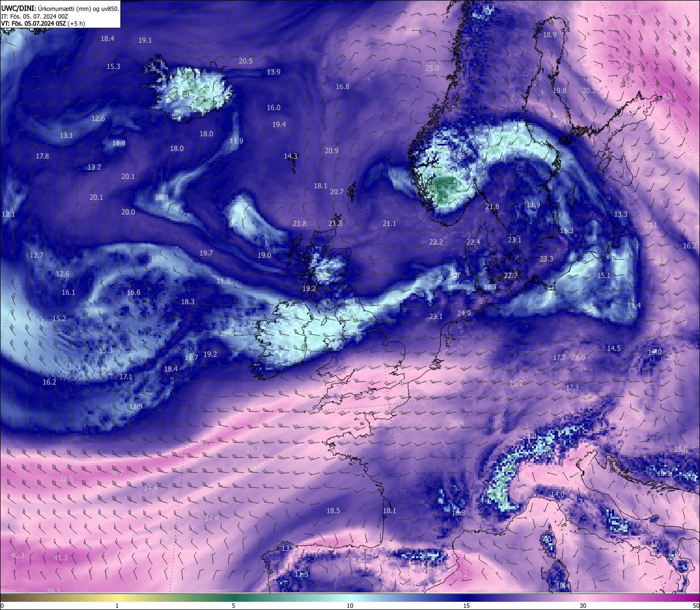700x610 pixels.
Task: Click the map value 24.9
Action: click(464, 313)
